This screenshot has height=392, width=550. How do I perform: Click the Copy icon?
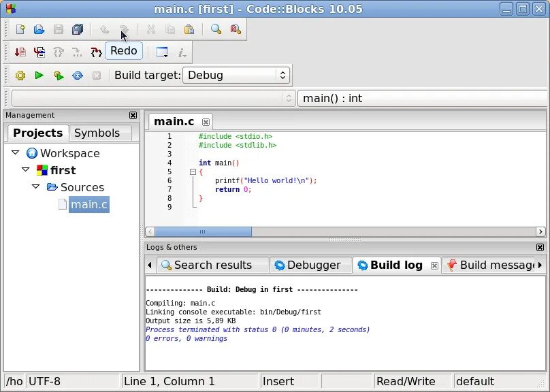(170, 29)
